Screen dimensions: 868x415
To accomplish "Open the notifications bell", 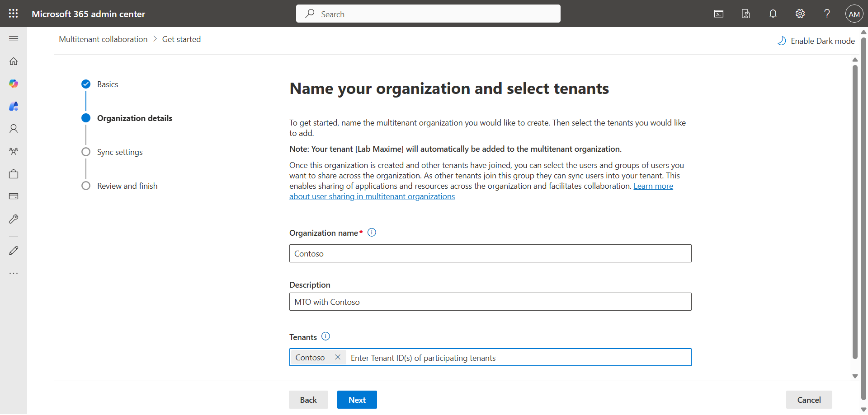I will 773,14.
